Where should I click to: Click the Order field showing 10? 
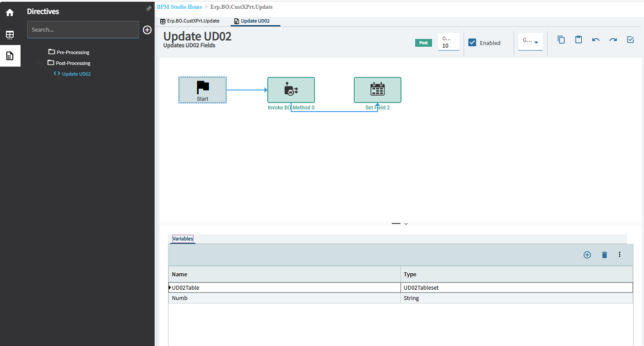click(x=449, y=42)
